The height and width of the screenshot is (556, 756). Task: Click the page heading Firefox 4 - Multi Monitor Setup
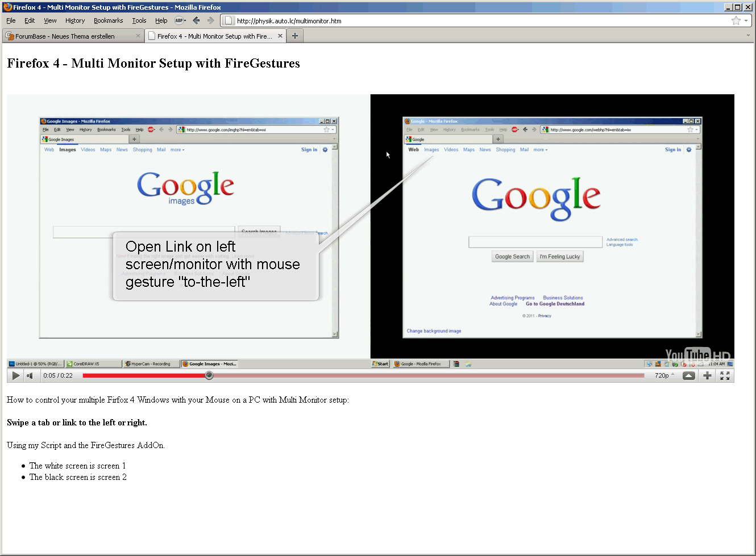(153, 63)
